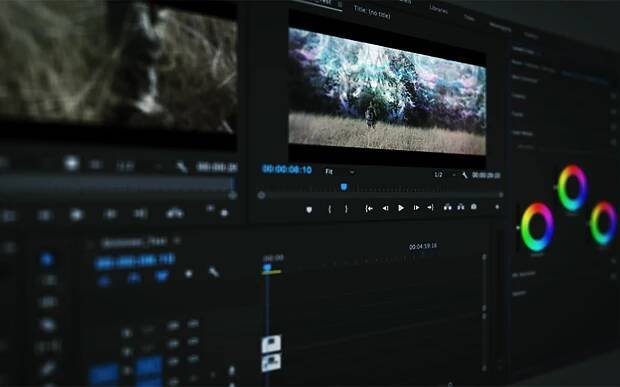The width and height of the screenshot is (620, 387).
Task: Click the Lift button in Program monitor
Action: pos(448,207)
